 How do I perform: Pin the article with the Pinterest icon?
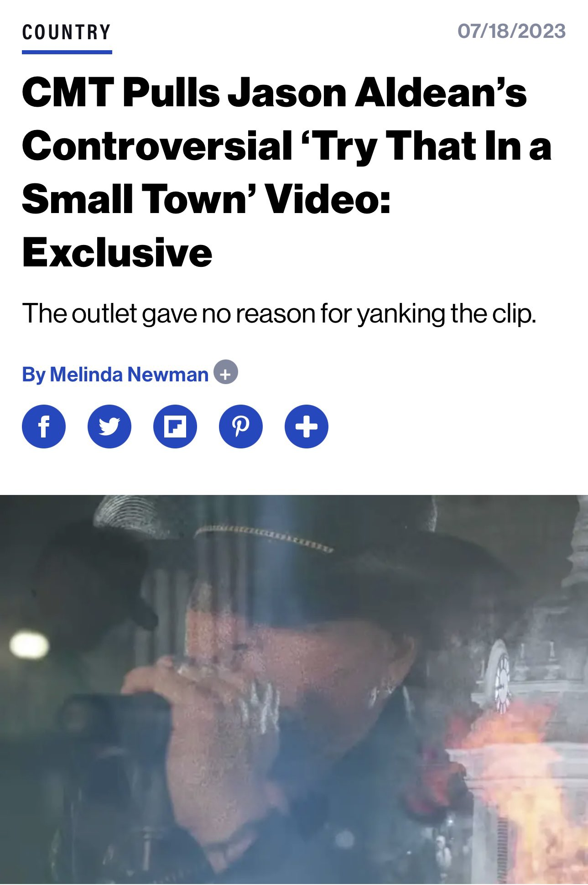pos(241,427)
